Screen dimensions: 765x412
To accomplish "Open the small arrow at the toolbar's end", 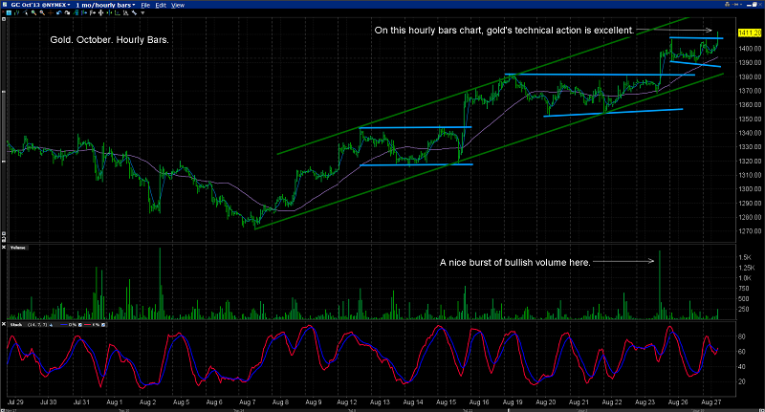I will [143, 13].
